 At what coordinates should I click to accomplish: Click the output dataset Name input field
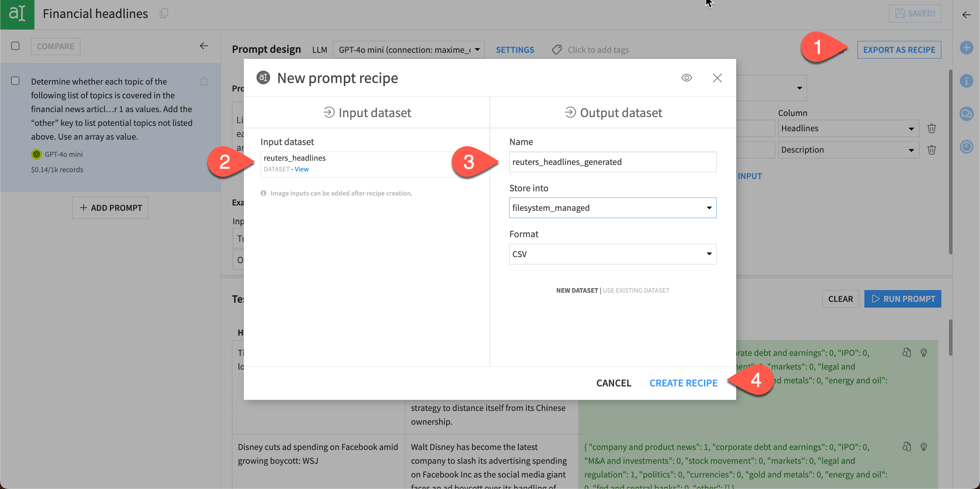(612, 162)
